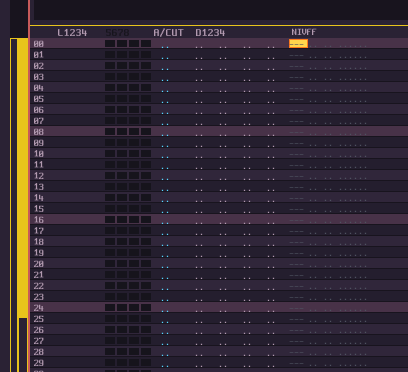
Task: Select row number 05
Action: click(x=39, y=99)
